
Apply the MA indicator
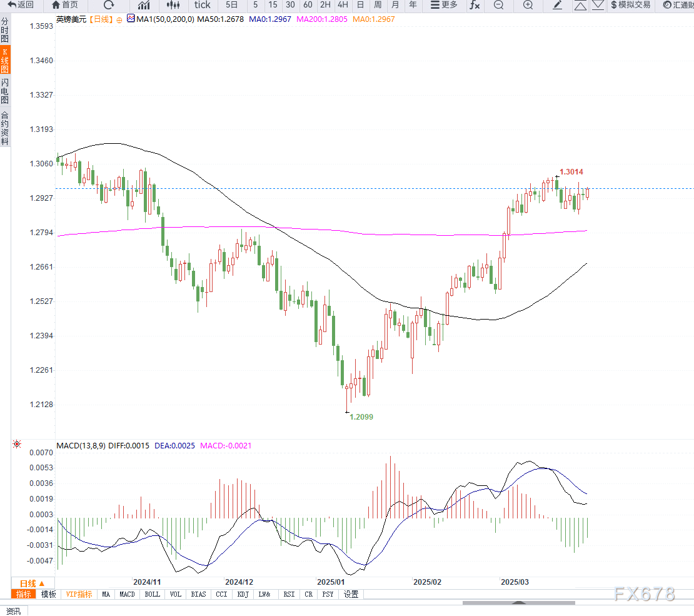(106, 594)
